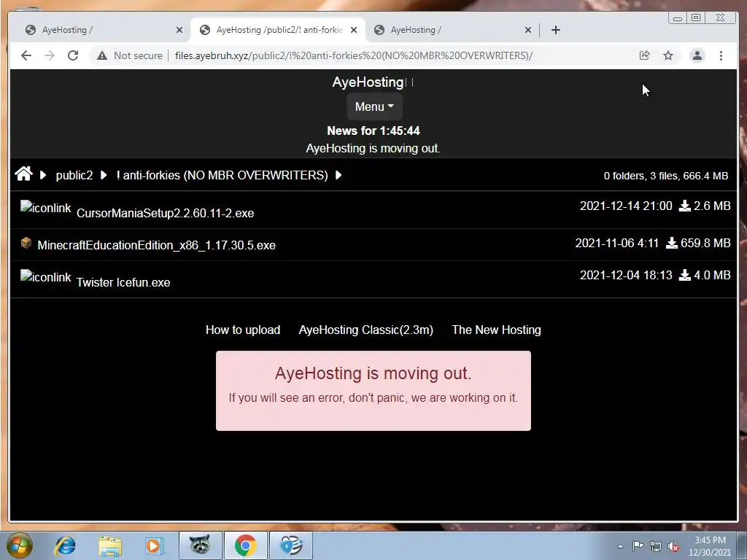Open Chrome's three-dot menu
The image size is (747, 560).
coord(721,55)
